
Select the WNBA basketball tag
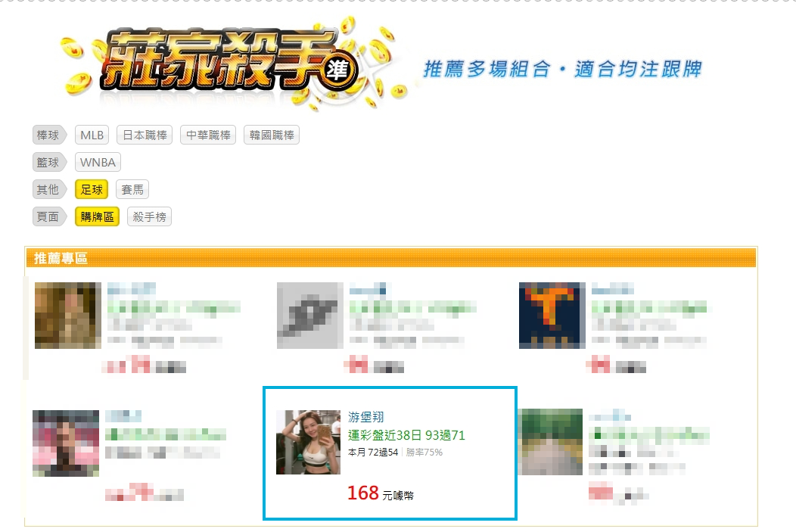pyautogui.click(x=98, y=163)
